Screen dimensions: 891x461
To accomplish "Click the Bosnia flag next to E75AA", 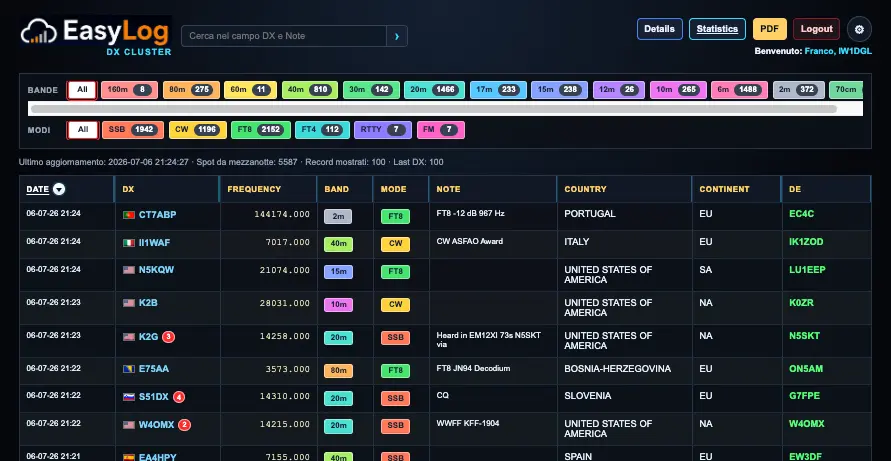I will (x=129, y=369).
